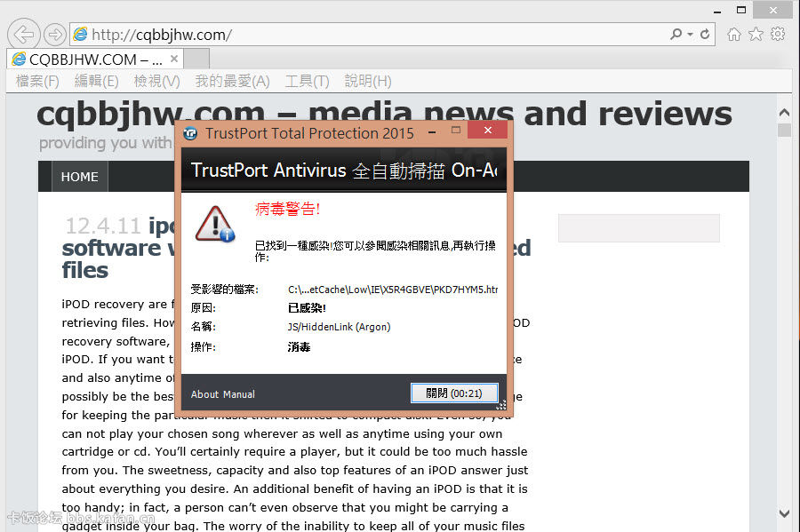The image size is (800, 532).
Task: Open IE settings gear icon
Action: tap(778, 35)
